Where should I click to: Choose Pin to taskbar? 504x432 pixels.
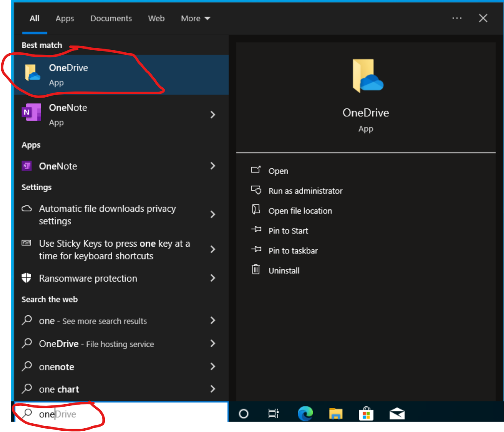pos(293,251)
